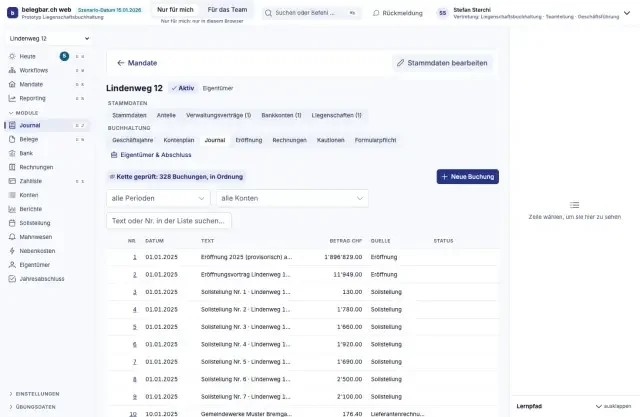Open the alle Konten dropdown

coord(292,198)
